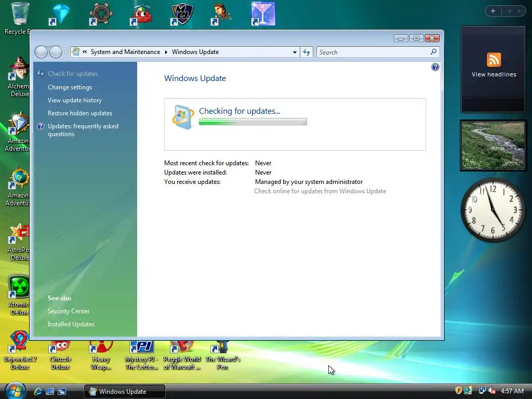Select the Bejeweled 2 Deluxe icon
532x399 pixels.
click(20, 351)
